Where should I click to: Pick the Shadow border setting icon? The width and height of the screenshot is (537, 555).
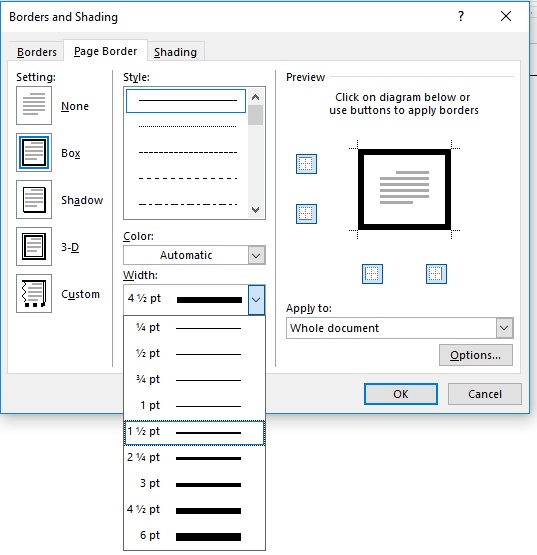(34, 200)
